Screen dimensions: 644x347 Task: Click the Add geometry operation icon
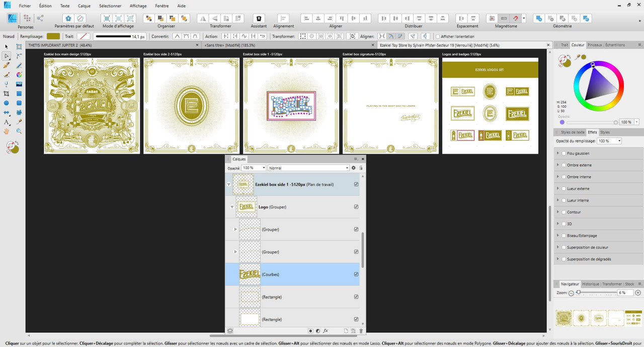coord(539,18)
